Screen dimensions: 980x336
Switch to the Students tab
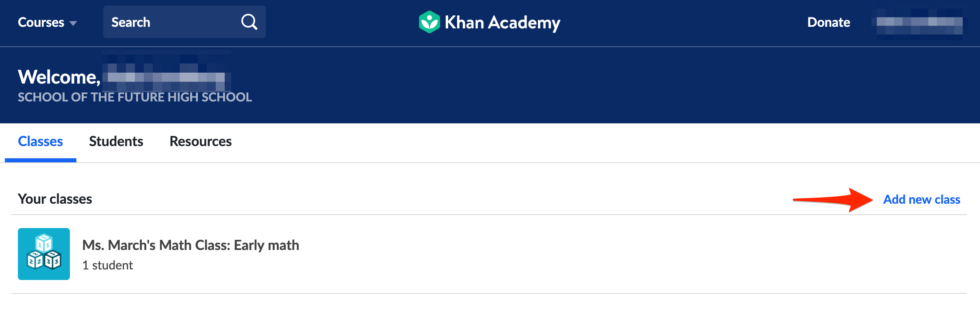pyautogui.click(x=116, y=141)
